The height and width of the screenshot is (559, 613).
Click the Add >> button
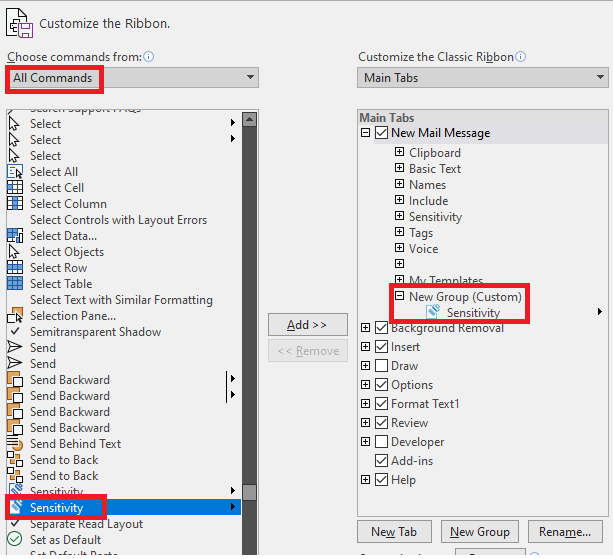coord(308,324)
